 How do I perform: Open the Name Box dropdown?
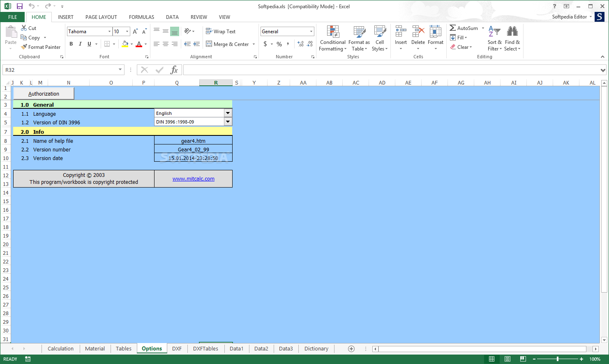pos(120,70)
